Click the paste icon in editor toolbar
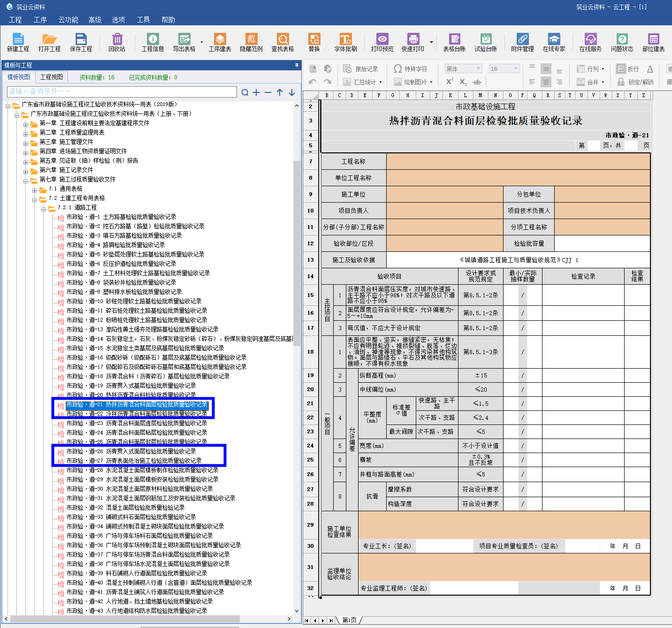 click(x=328, y=69)
